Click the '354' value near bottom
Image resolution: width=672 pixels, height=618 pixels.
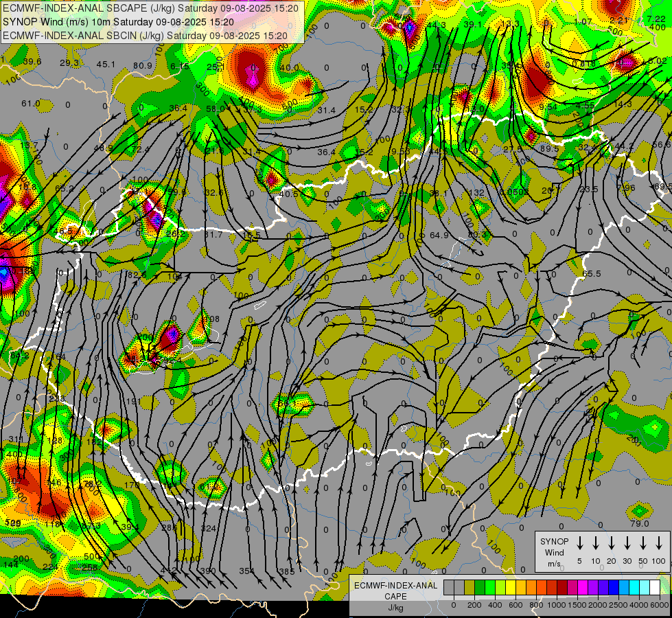pyautogui.click(x=246, y=571)
